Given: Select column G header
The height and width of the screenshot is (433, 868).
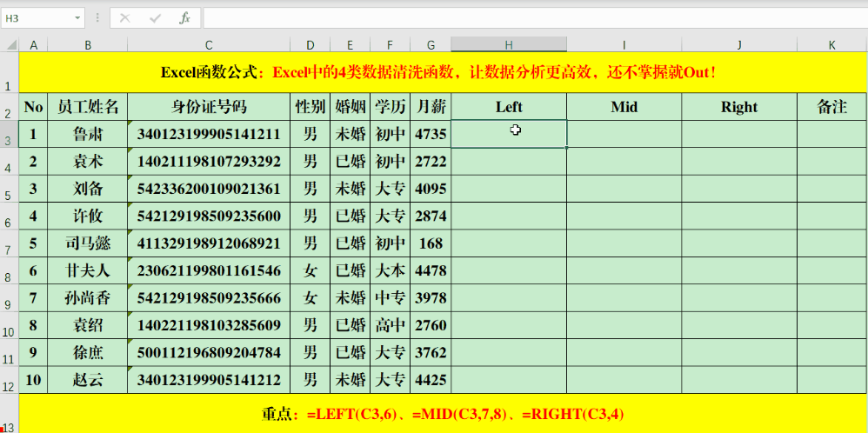Looking at the screenshot, I should point(431,45).
